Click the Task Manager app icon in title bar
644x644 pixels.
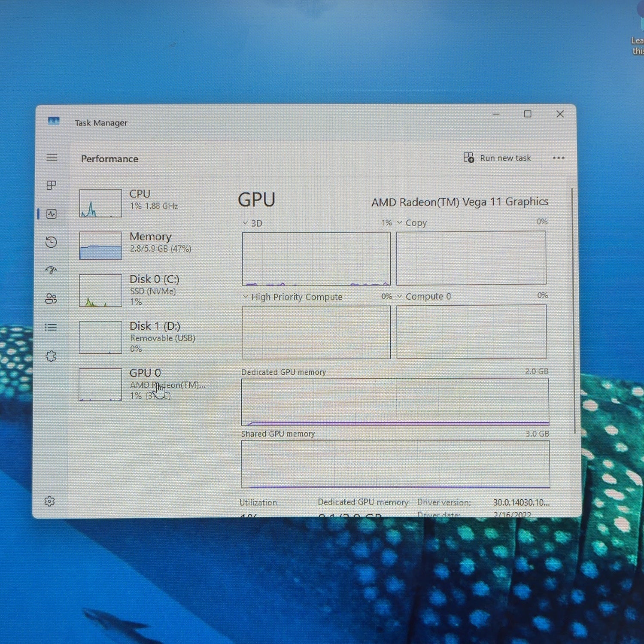pos(54,122)
